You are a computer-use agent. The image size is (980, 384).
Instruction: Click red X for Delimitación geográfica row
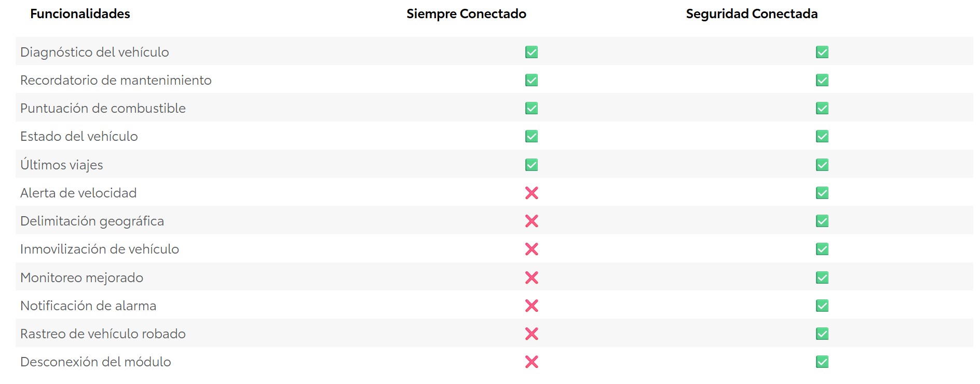tap(531, 221)
